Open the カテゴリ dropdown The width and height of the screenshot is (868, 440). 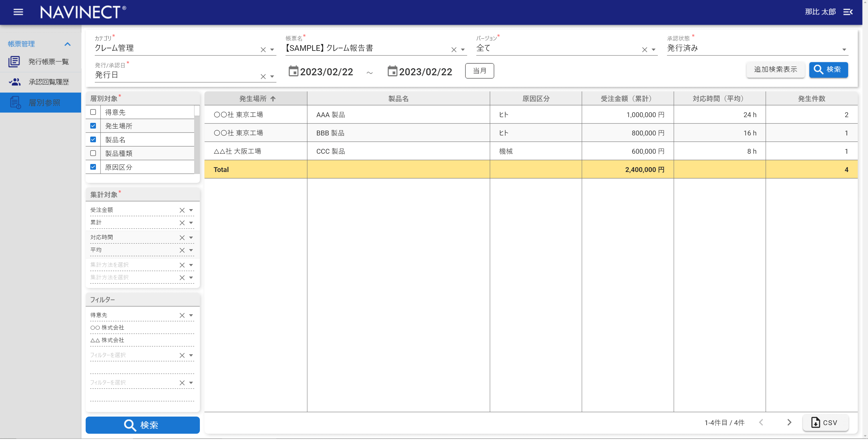272,49
